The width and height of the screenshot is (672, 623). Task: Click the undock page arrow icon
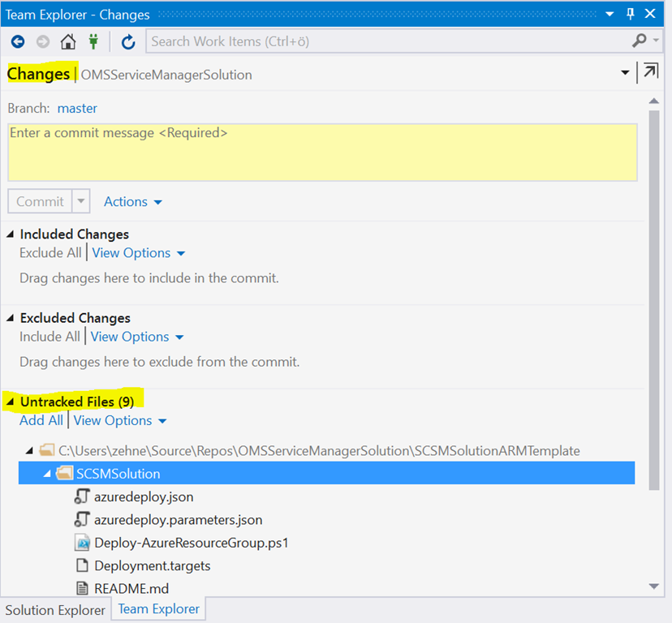650,72
